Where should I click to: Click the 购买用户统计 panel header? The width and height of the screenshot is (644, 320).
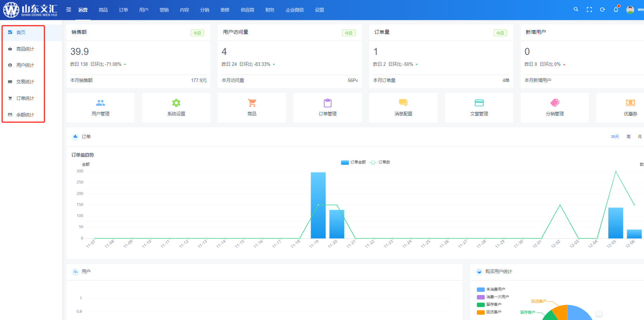point(499,271)
